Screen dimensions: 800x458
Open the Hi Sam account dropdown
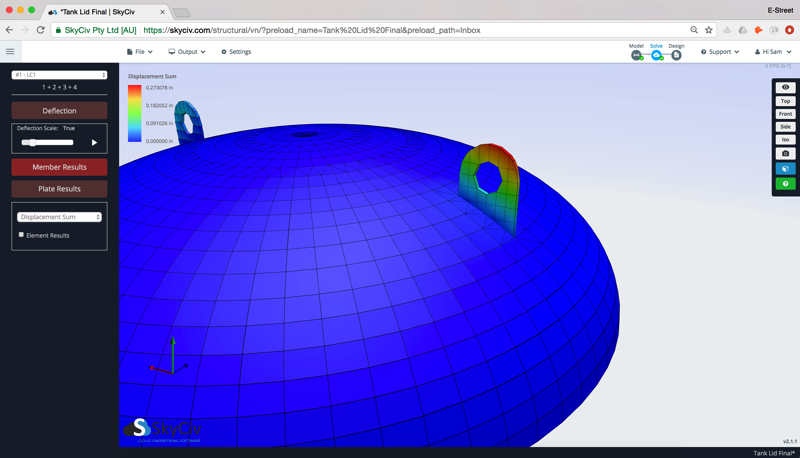773,52
